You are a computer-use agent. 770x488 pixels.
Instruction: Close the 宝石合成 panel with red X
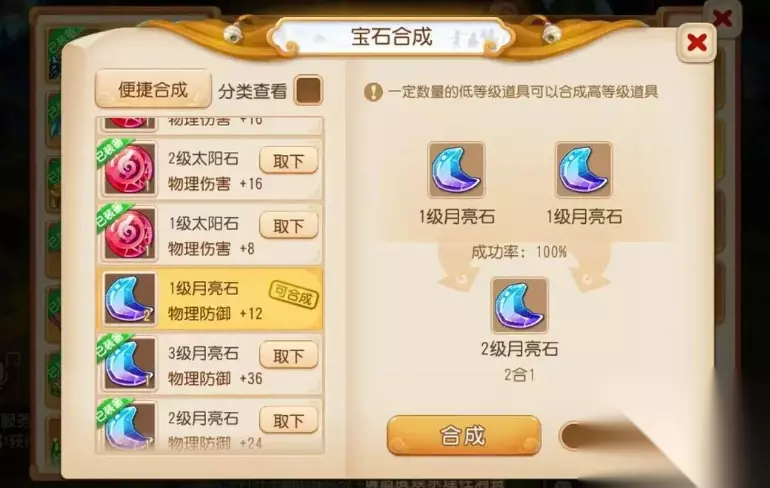click(x=697, y=42)
